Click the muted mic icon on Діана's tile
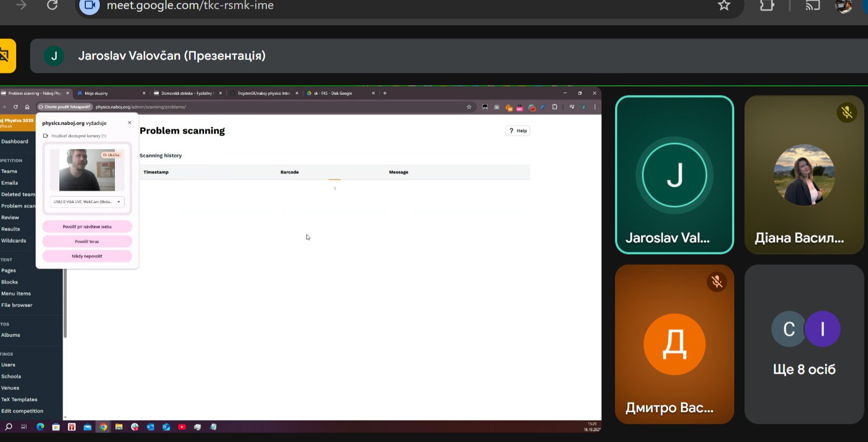Image resolution: width=868 pixels, height=442 pixels. [846, 112]
